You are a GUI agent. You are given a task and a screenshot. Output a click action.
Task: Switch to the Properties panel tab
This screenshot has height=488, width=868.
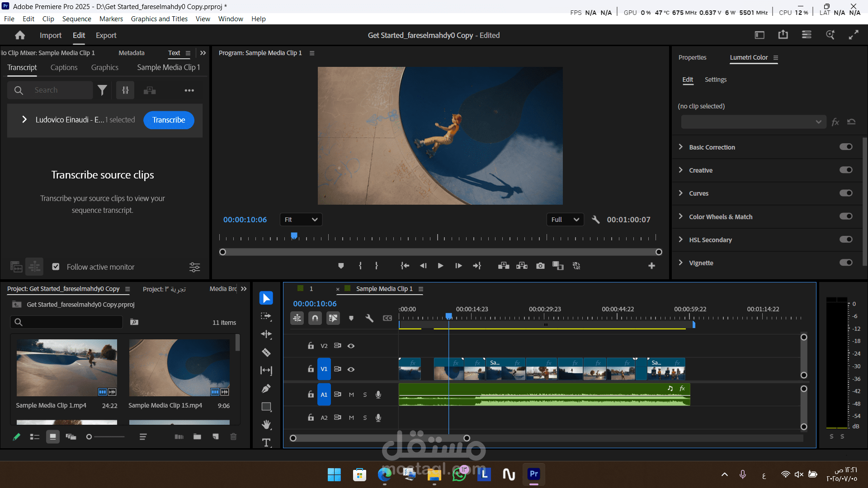click(x=692, y=57)
